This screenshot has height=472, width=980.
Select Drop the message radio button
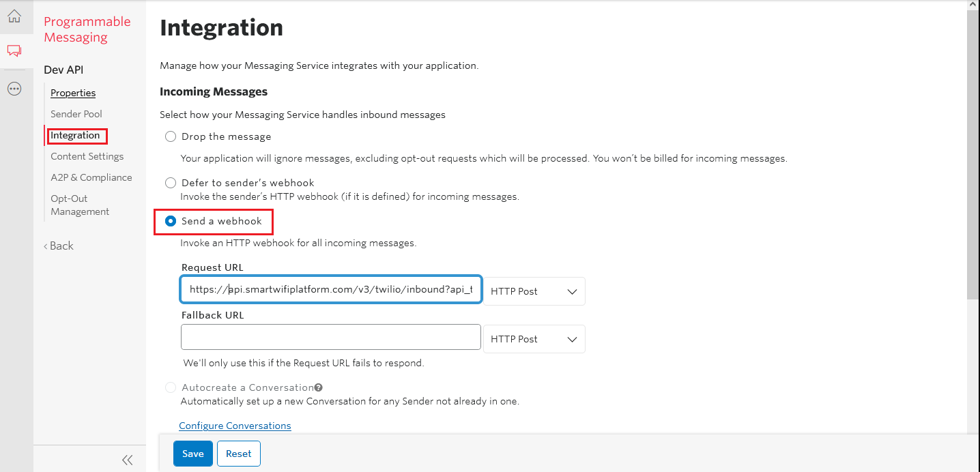[x=171, y=136]
